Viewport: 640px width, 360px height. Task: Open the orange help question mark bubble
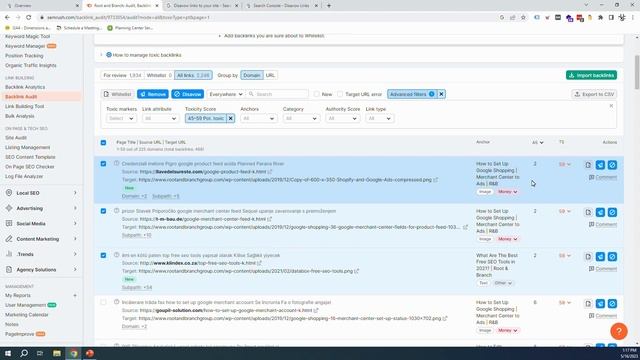pos(619,331)
